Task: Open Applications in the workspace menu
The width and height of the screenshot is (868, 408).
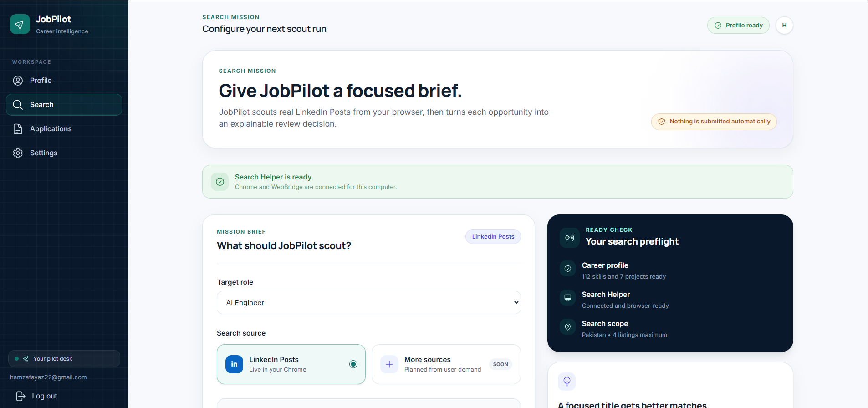Action: tap(64, 129)
